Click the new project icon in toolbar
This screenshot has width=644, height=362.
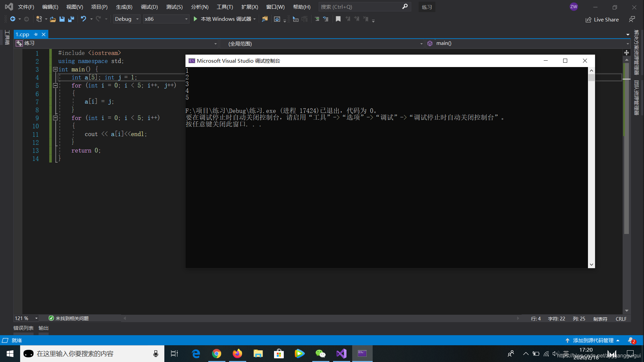pos(39,19)
